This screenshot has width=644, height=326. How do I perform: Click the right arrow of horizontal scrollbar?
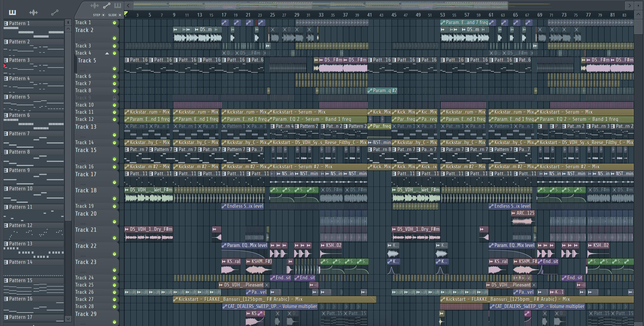[629, 5]
